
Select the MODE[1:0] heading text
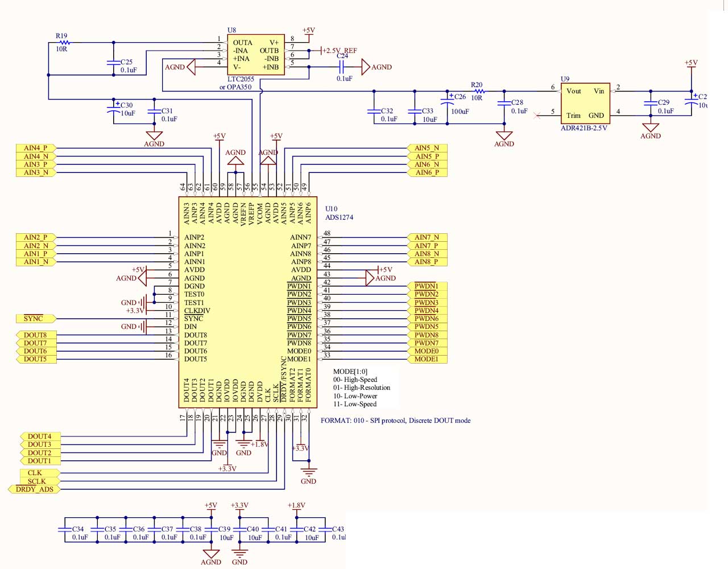click(x=350, y=372)
